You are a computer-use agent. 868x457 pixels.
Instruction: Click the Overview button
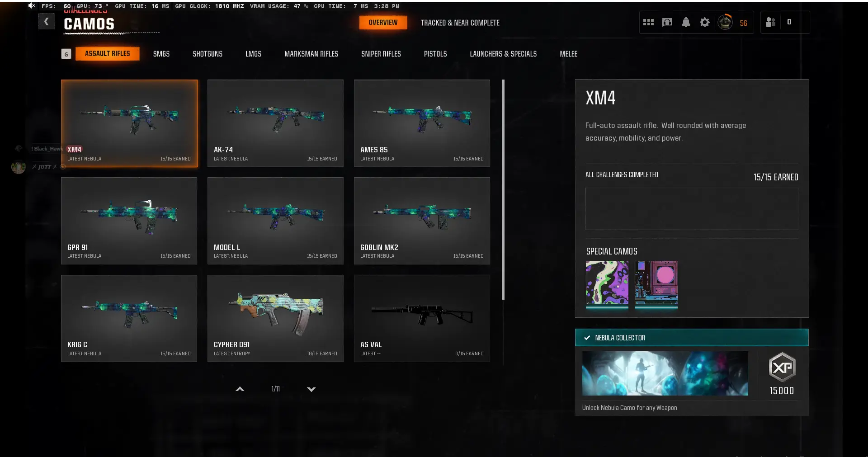point(383,23)
